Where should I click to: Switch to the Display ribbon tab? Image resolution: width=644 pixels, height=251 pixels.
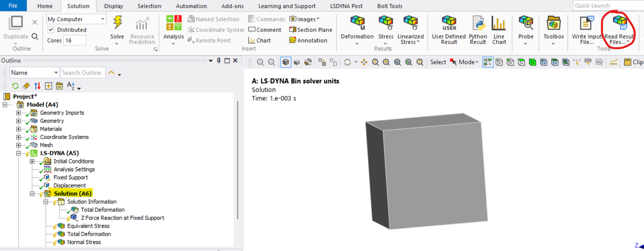click(113, 6)
